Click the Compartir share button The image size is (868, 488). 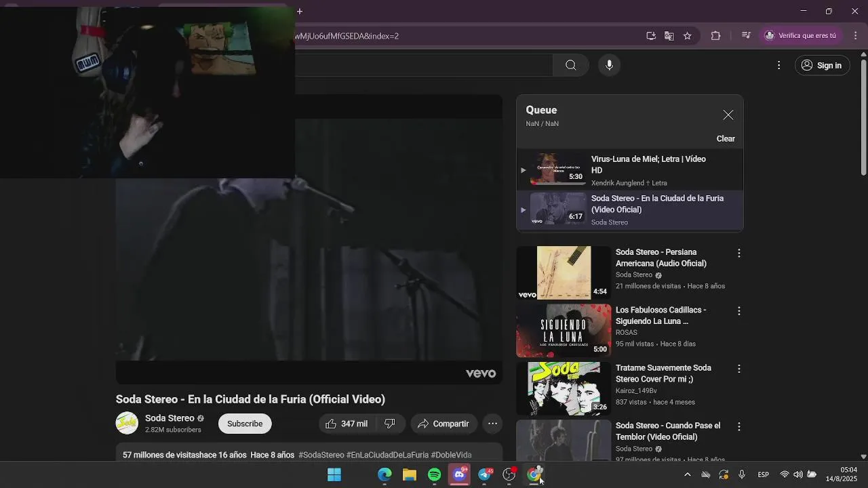(443, 424)
